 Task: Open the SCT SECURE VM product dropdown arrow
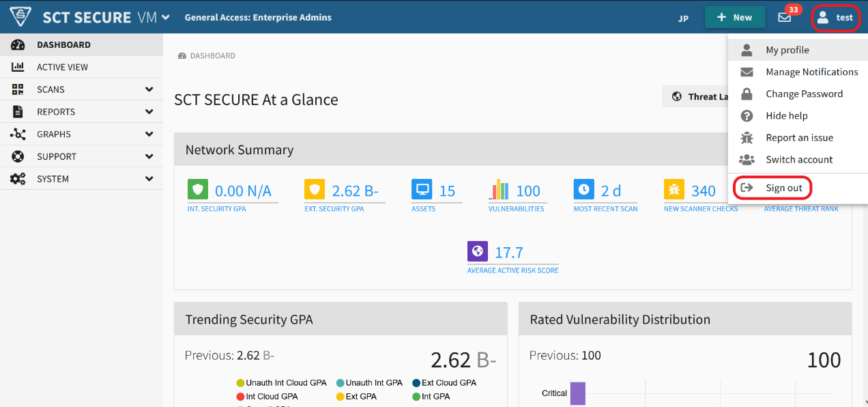166,18
